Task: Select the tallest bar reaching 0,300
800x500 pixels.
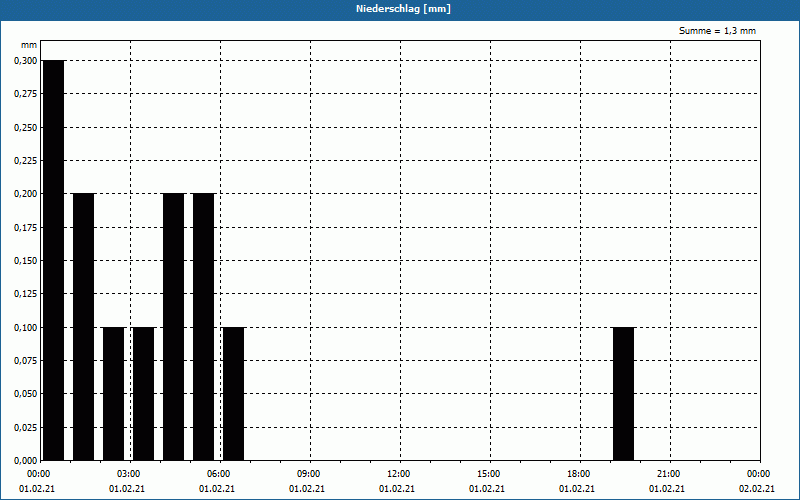Action: point(54,260)
